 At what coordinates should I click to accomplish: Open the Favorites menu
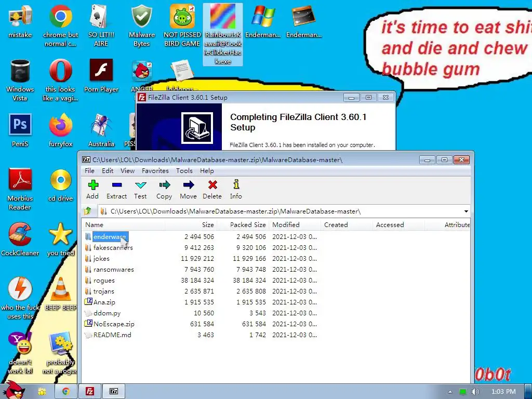click(x=155, y=170)
